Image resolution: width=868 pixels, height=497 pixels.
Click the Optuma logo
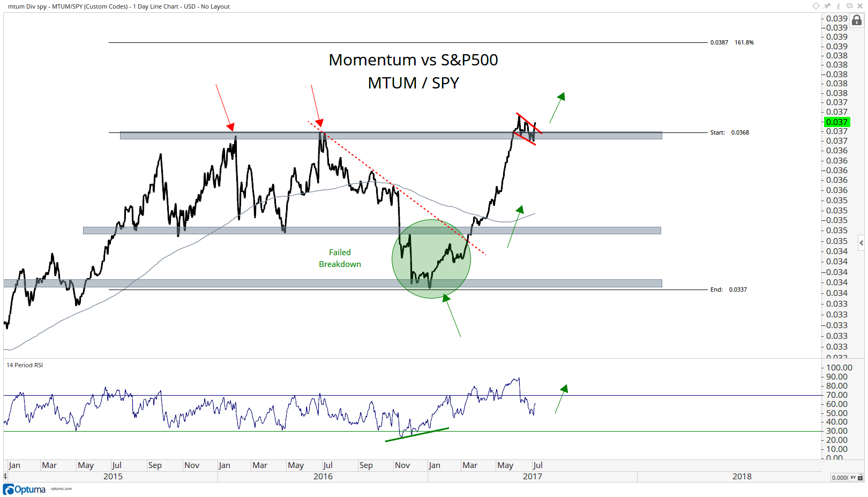[24, 489]
